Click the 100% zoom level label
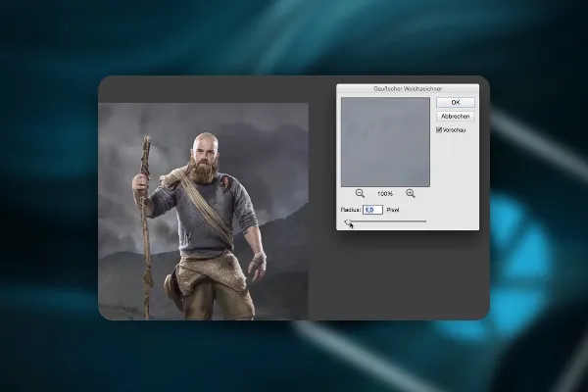588x392 pixels. (385, 194)
